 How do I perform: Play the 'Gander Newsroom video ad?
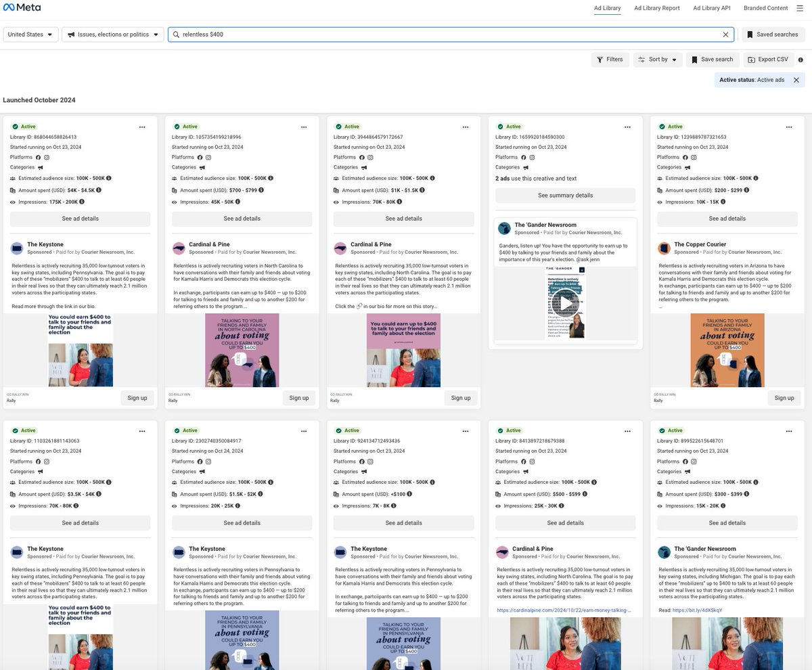click(x=566, y=303)
